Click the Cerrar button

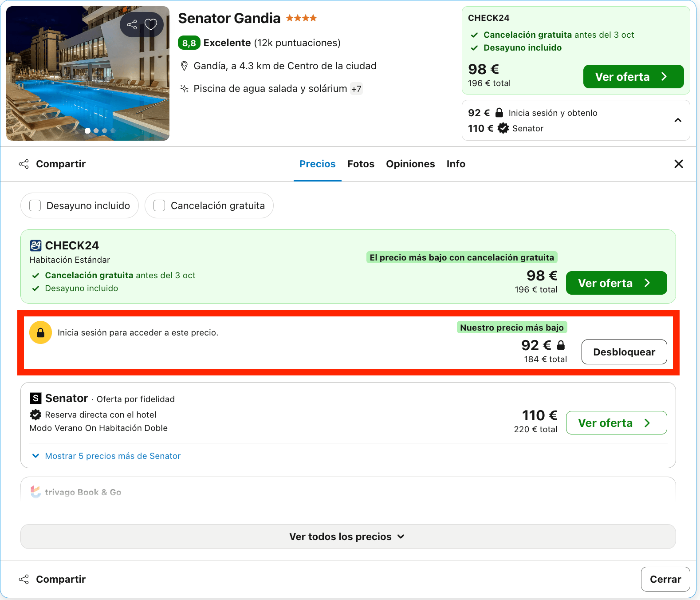[665, 579]
